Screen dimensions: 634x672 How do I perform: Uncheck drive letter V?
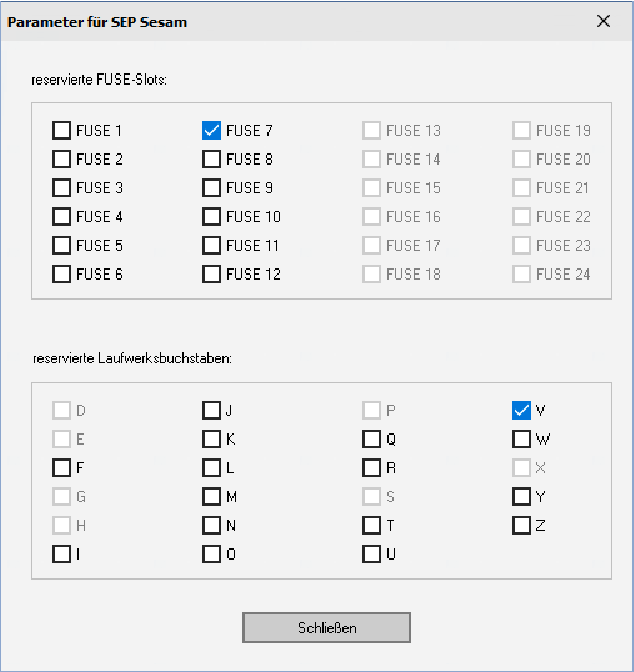pos(521,410)
